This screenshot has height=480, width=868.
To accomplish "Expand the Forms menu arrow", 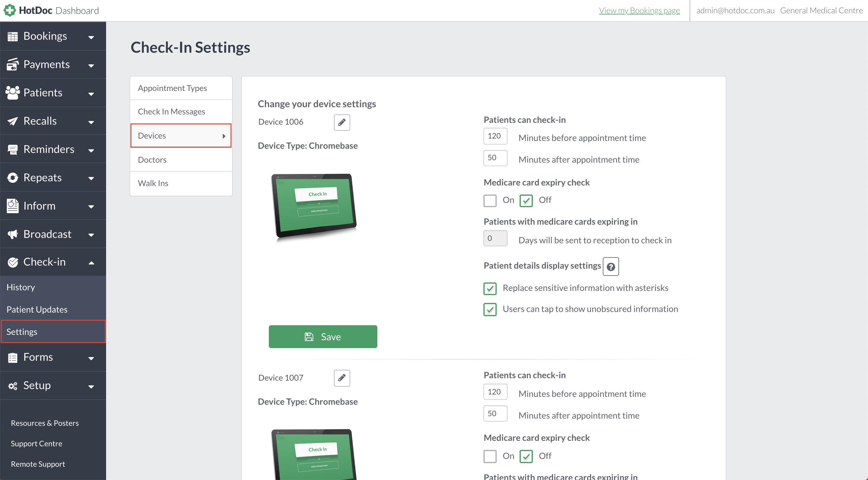I will pyautogui.click(x=91, y=358).
